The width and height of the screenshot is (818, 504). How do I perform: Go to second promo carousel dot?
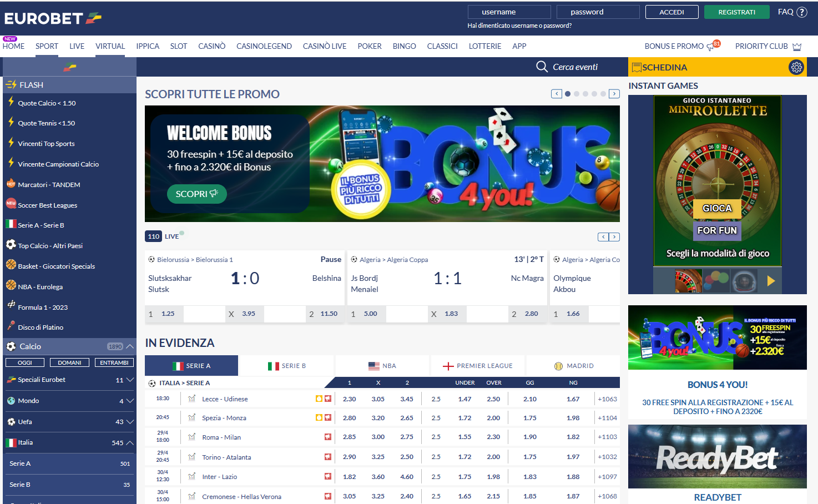tap(577, 94)
